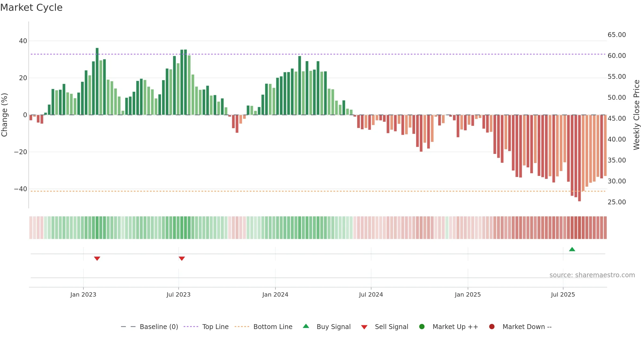Click the darkest red heat-strip cell near Jul 2025
Viewport: 644px width, 362px height.
point(579,228)
